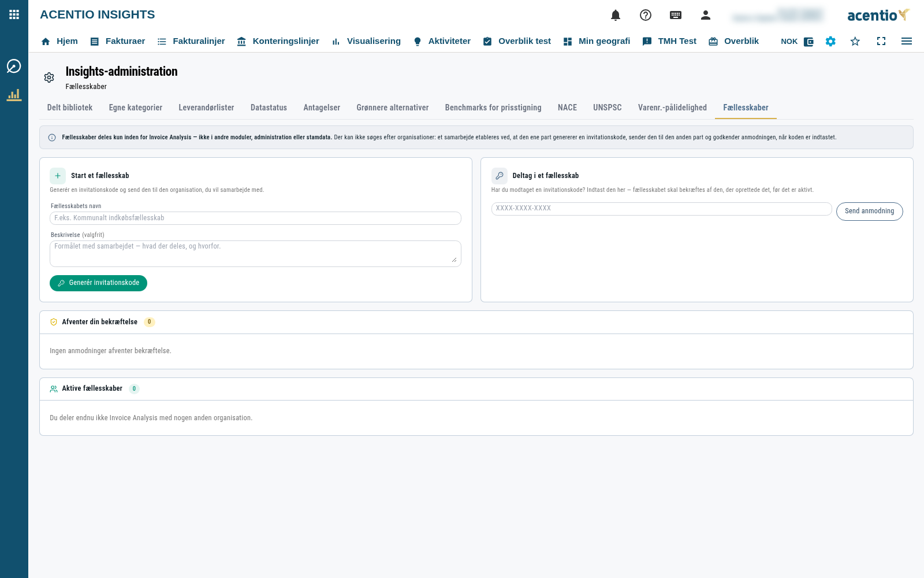Click the Insights-administration page title
The height and width of the screenshot is (578, 924).
(121, 72)
